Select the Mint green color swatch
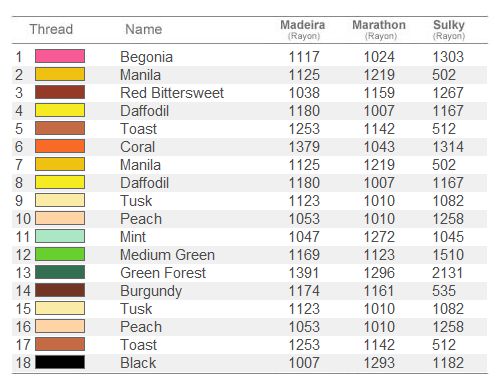The image size is (500, 384). click(x=60, y=236)
